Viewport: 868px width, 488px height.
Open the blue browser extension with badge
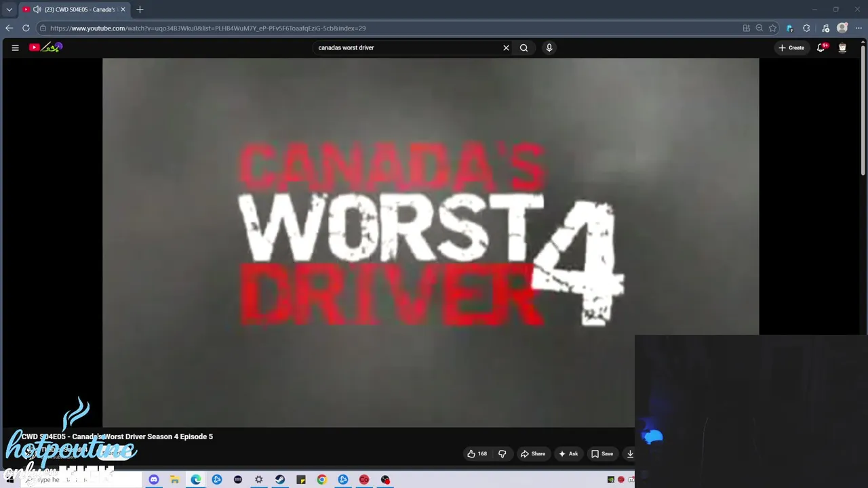789,28
